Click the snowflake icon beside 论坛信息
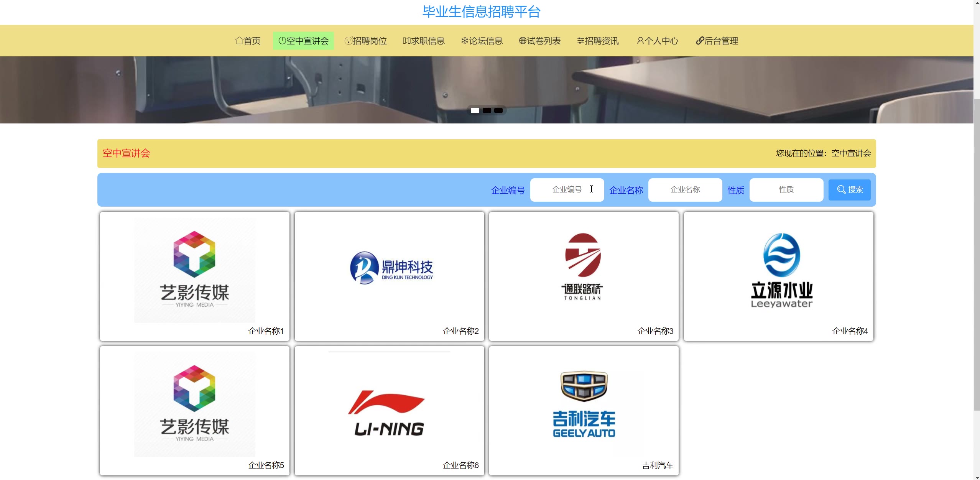The width and height of the screenshot is (980, 480). pos(465,40)
